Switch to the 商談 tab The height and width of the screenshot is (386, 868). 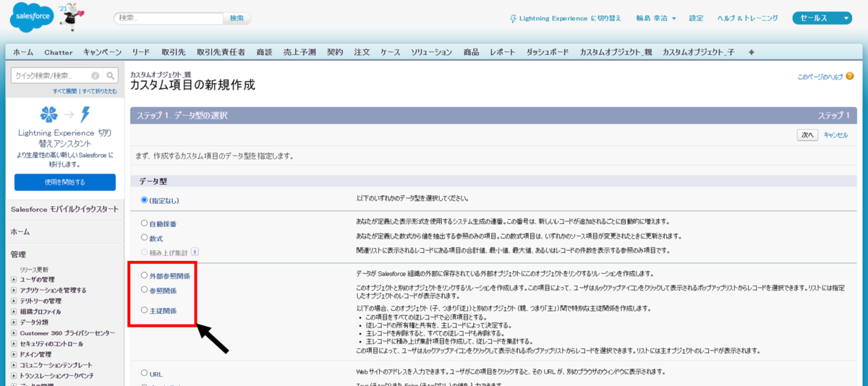(264, 52)
